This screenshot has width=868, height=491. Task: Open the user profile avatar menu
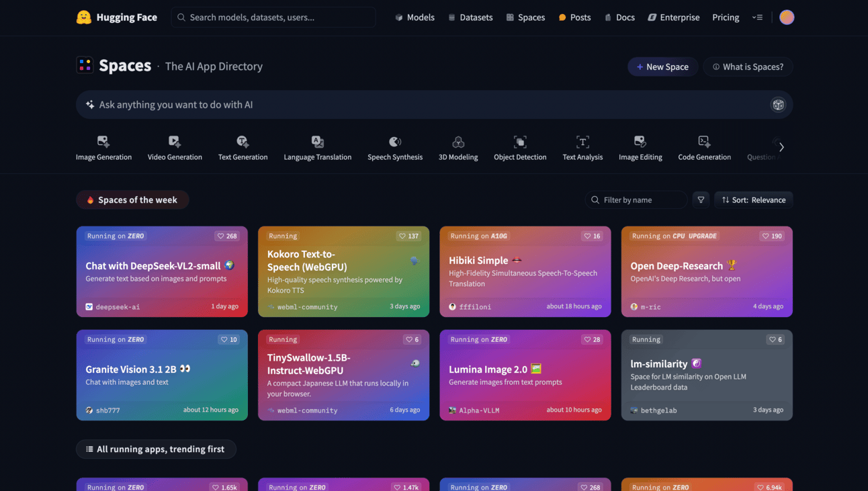[x=787, y=17]
